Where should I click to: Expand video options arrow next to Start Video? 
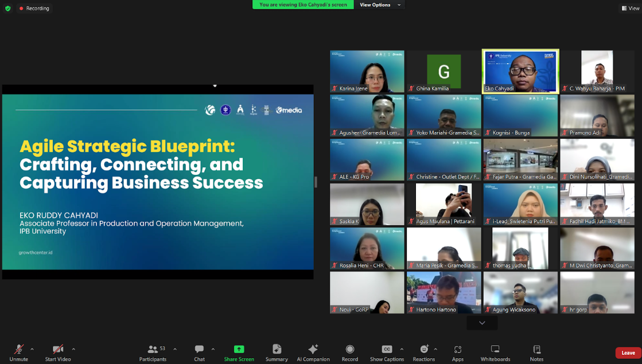(x=73, y=349)
